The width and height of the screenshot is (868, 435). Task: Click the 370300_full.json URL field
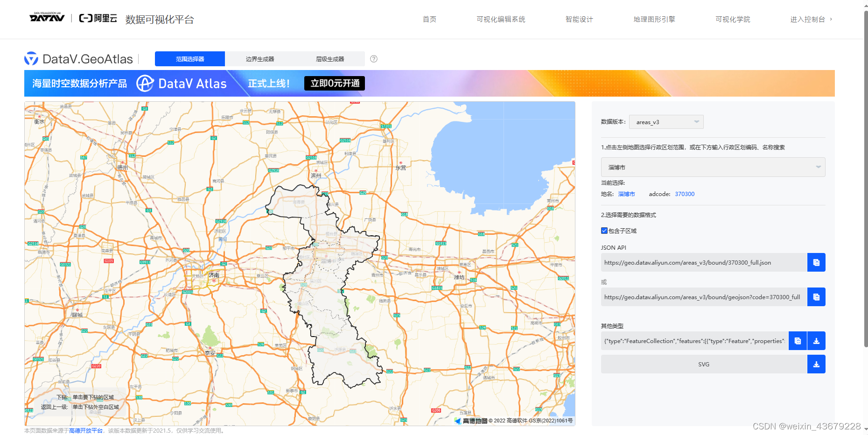[x=704, y=262]
